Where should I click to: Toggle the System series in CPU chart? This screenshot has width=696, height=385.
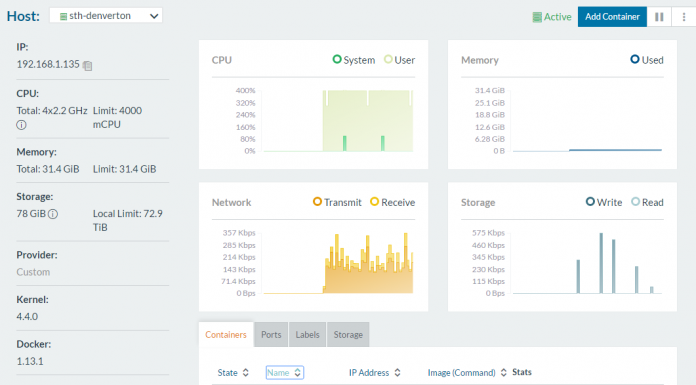pyautogui.click(x=354, y=60)
